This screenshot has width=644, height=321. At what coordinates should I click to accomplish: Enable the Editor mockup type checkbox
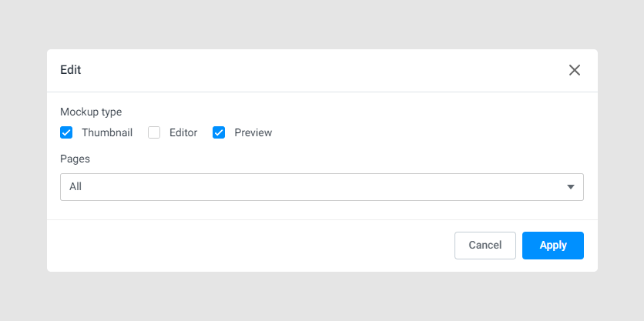pyautogui.click(x=154, y=132)
